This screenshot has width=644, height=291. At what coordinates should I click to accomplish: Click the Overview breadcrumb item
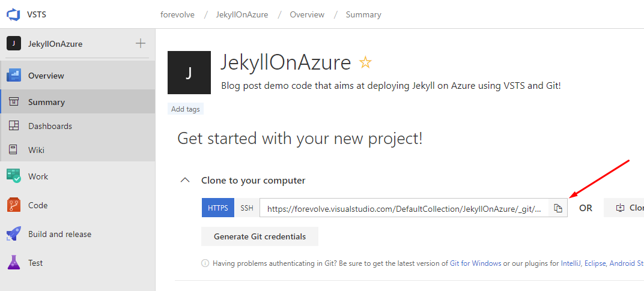[x=307, y=15]
